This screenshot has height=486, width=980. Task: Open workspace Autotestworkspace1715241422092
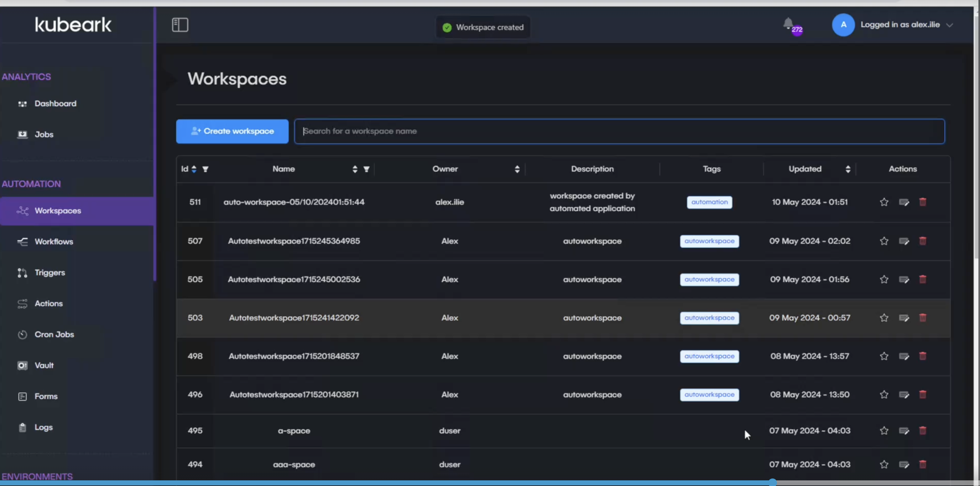click(x=294, y=318)
